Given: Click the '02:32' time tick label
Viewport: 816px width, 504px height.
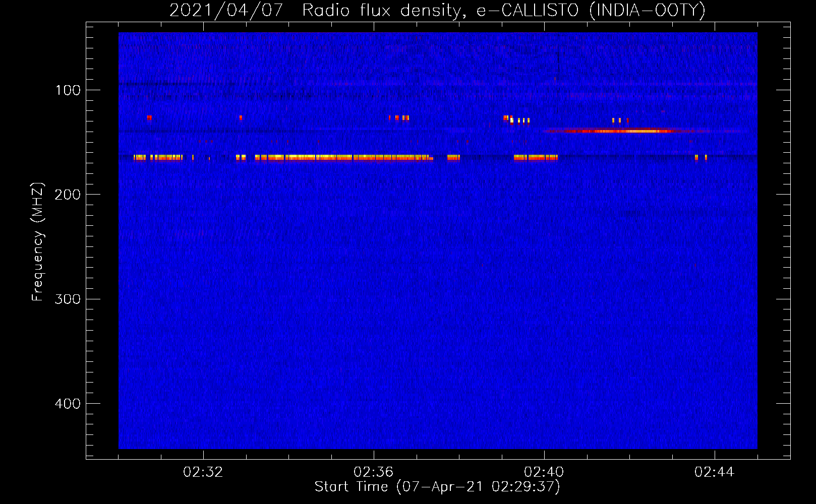Looking at the screenshot, I should point(203,472).
